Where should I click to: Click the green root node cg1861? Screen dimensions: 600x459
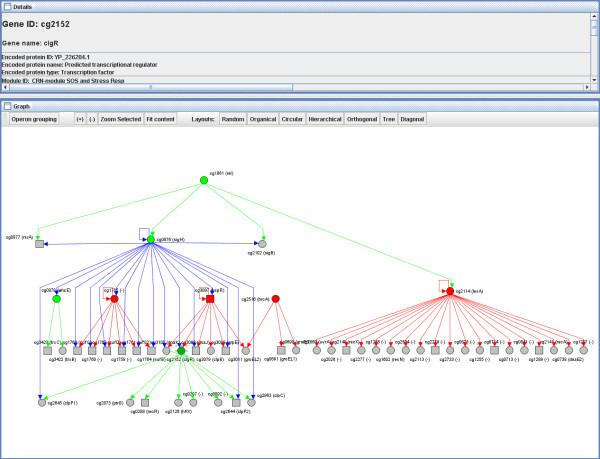tap(203, 180)
